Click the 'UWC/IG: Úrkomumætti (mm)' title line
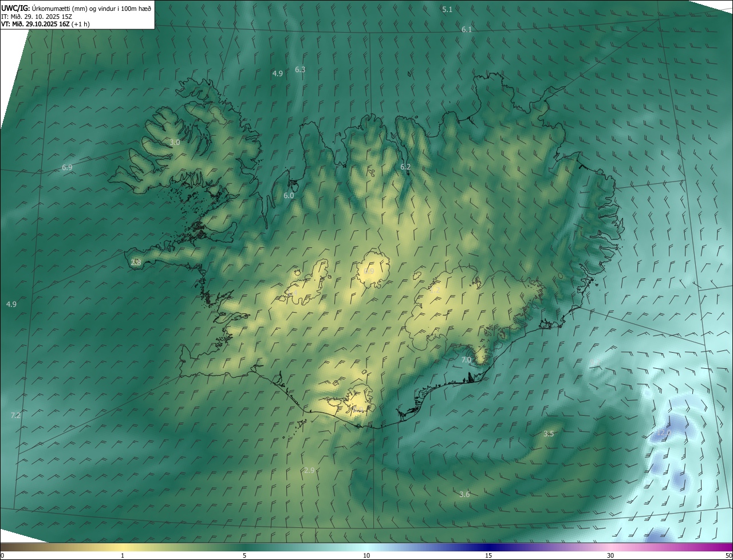Screen dimensions: 733x560 (x=76, y=9)
